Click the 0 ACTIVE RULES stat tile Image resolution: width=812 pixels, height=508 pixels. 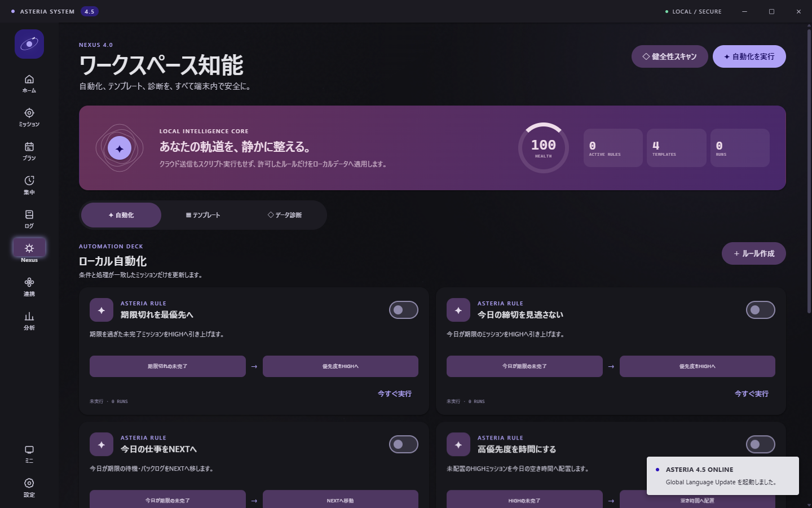click(613, 148)
